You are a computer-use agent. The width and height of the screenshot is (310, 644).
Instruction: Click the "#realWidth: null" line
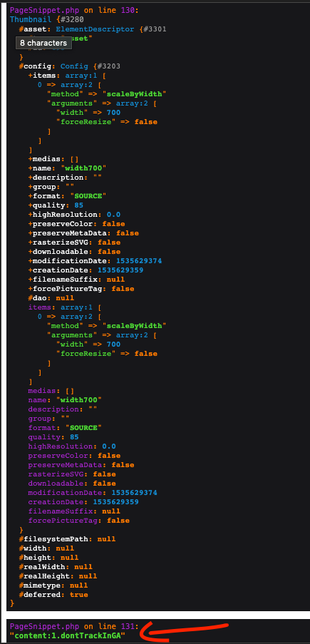56,567
